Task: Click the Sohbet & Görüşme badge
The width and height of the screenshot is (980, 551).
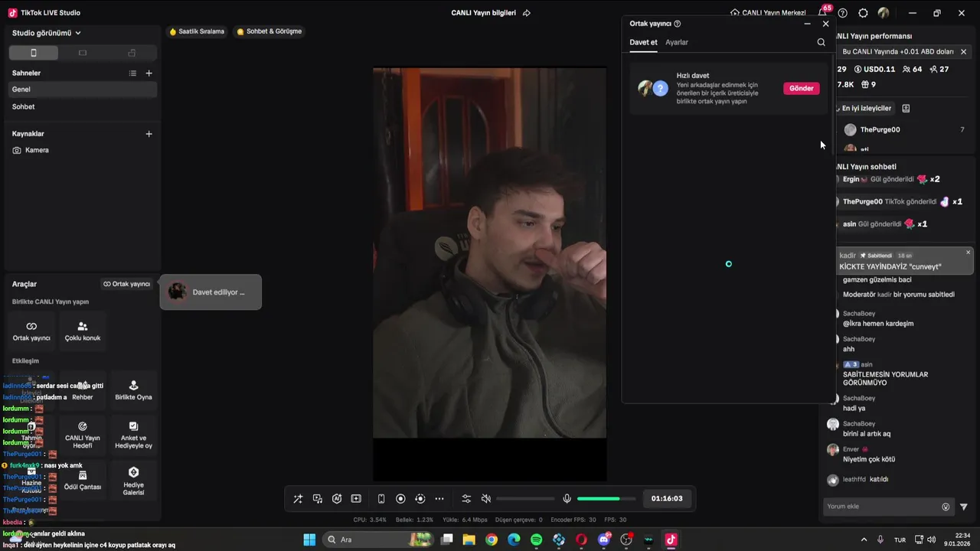Action: point(269,31)
